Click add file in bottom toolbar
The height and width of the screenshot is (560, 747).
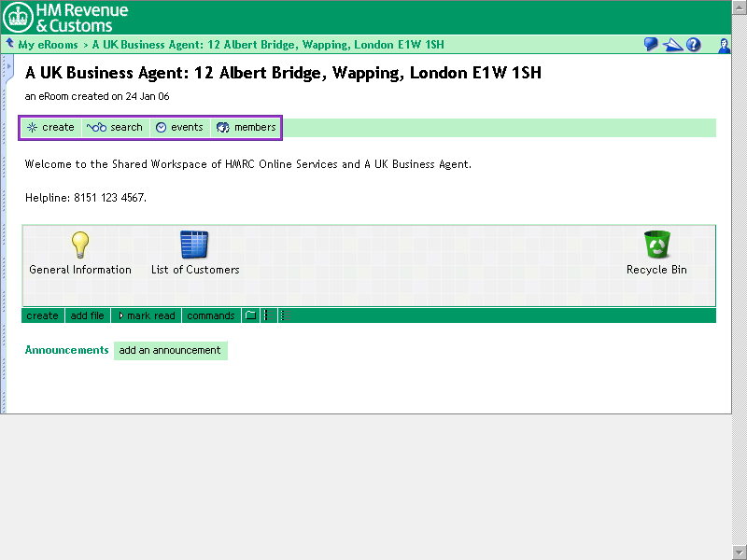click(x=87, y=315)
